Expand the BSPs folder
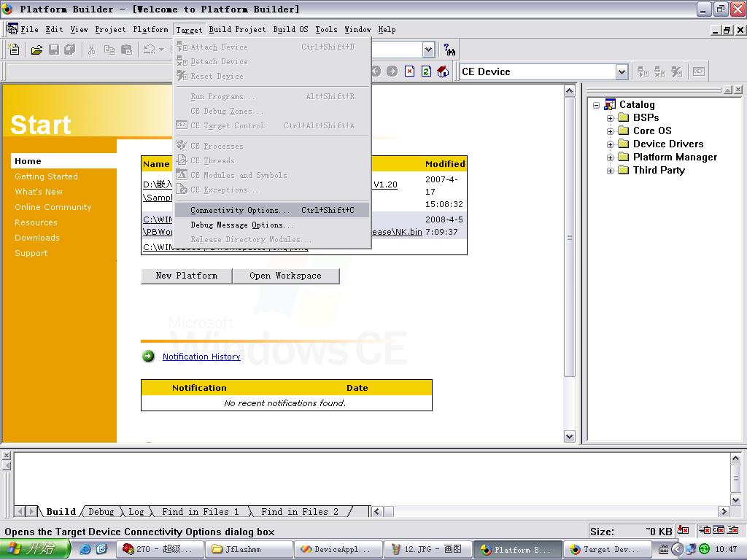The height and width of the screenshot is (560, 747). [610, 118]
